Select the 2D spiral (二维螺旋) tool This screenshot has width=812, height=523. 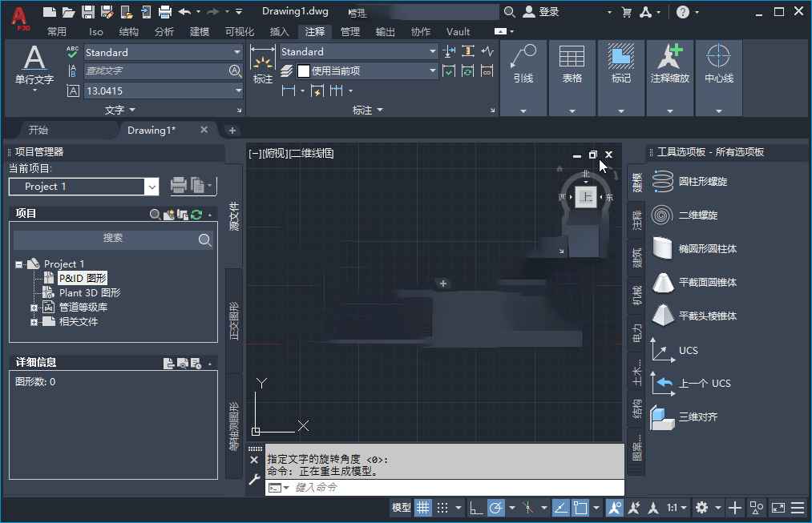684,215
